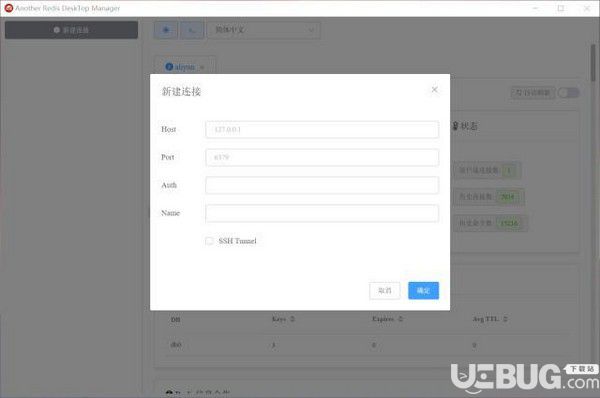Close the 新建连接 dialog with the X
Image resolution: width=600 pixels, height=398 pixels.
pos(434,90)
